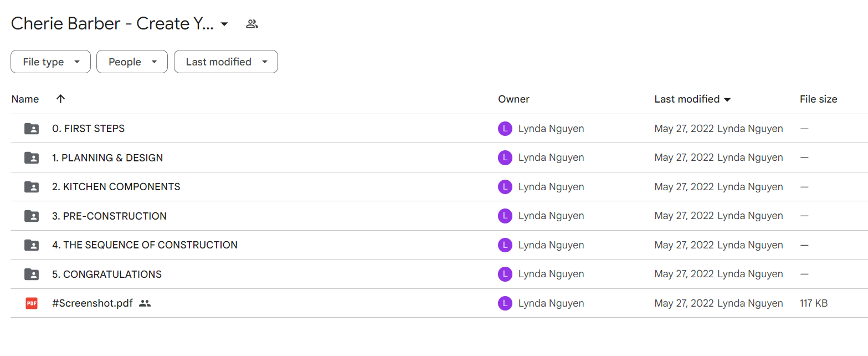Viewport: 868px width, 356px height.
Task: Click owner avatar in 2. KITCHEN COMPONENTS row
Action: click(x=505, y=187)
